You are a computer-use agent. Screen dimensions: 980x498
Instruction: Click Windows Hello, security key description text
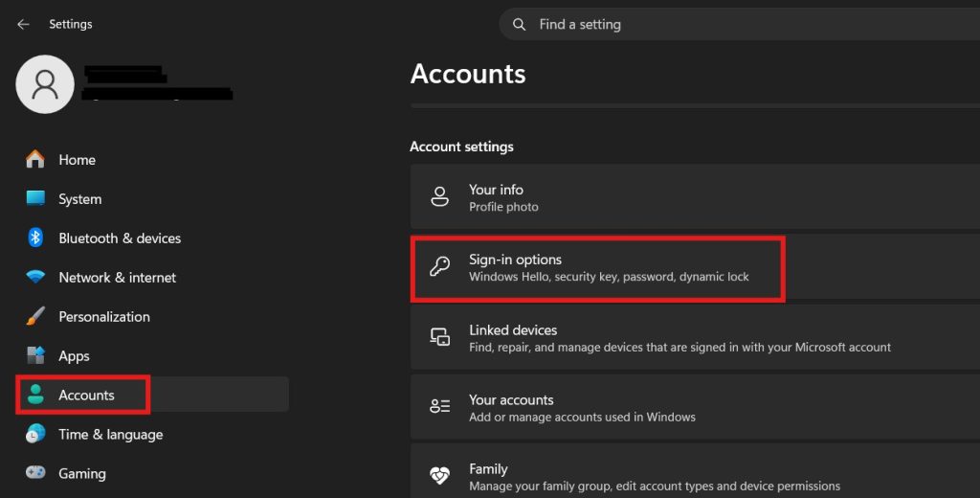coord(609,277)
